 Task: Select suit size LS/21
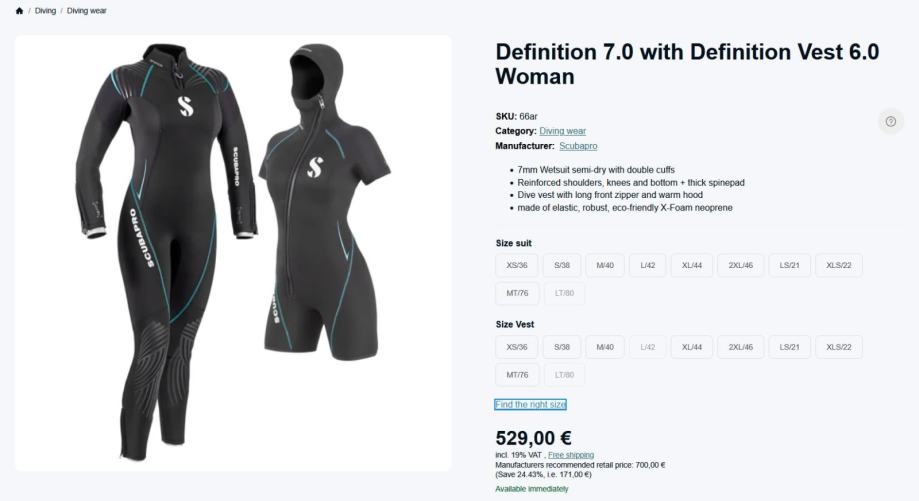tap(789, 265)
